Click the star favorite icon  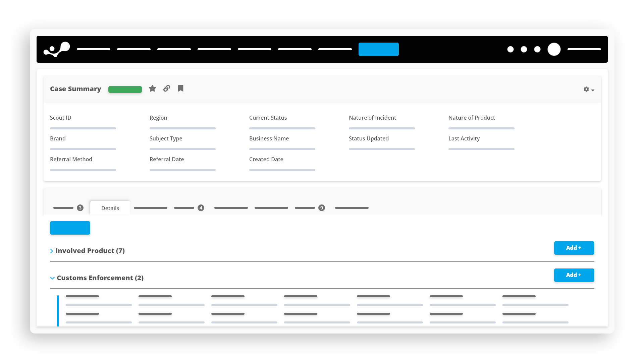[152, 88]
